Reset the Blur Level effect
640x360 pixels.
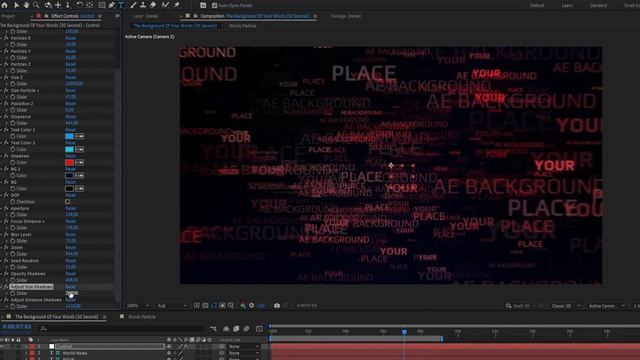click(70, 234)
